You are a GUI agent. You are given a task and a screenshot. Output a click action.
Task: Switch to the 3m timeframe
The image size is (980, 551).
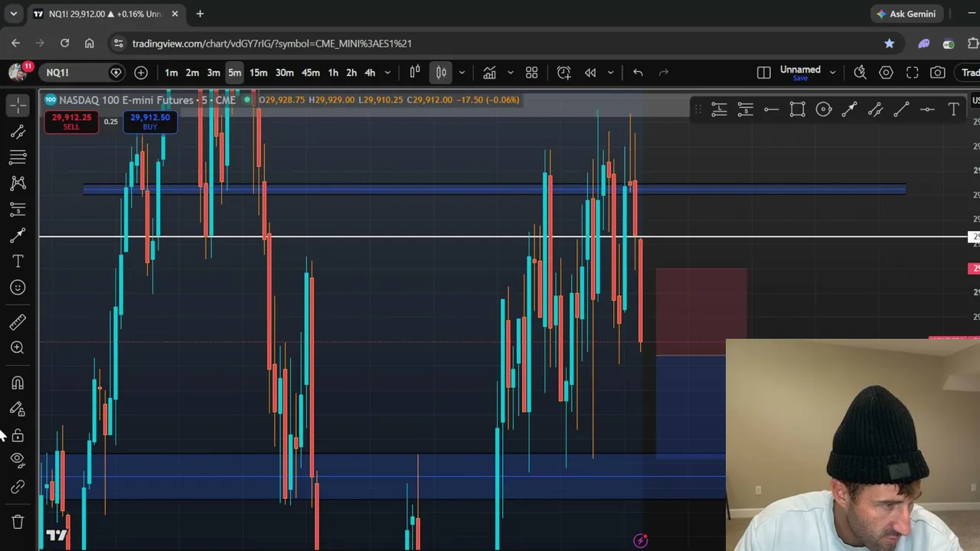coord(214,73)
